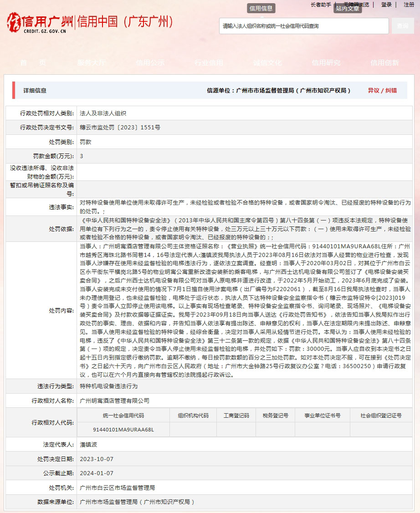Click the 数据来源单位 value at bottom
This screenshot has height=513, width=420.
(137, 502)
